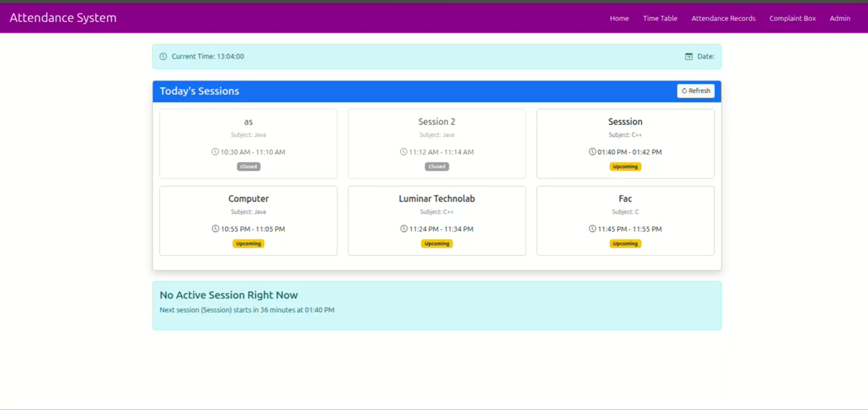
Task: Click the clock icon on Computer card
Action: pyautogui.click(x=215, y=228)
